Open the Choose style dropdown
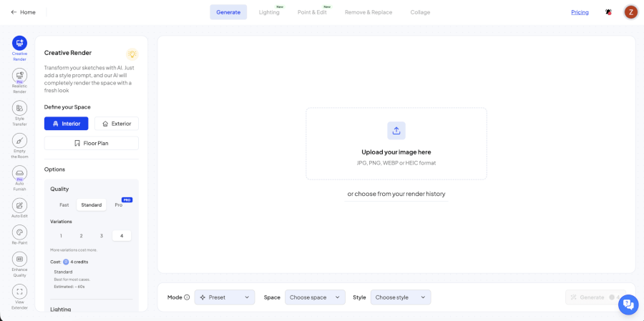The image size is (644, 321). [401, 297]
